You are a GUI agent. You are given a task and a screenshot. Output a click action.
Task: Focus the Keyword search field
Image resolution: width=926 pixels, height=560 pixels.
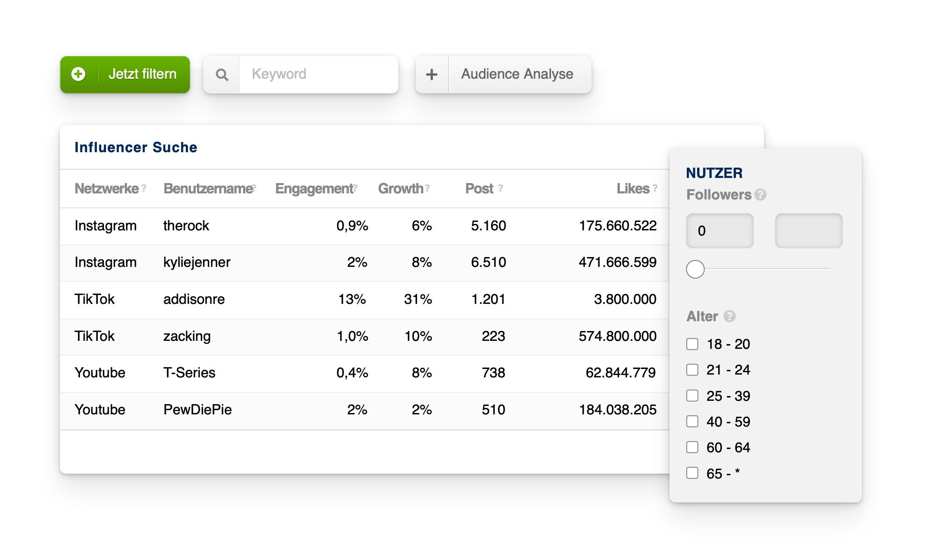pos(318,74)
